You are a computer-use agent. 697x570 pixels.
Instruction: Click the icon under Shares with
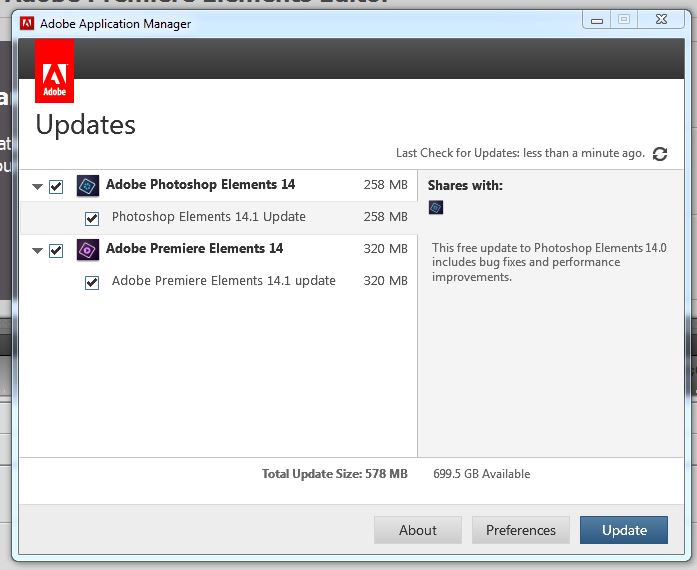436,207
